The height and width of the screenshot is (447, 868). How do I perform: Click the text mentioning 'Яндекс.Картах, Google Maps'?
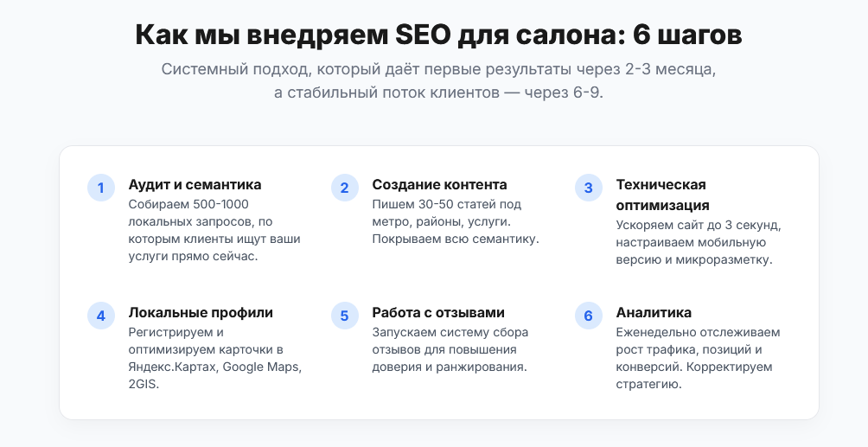tap(214, 358)
